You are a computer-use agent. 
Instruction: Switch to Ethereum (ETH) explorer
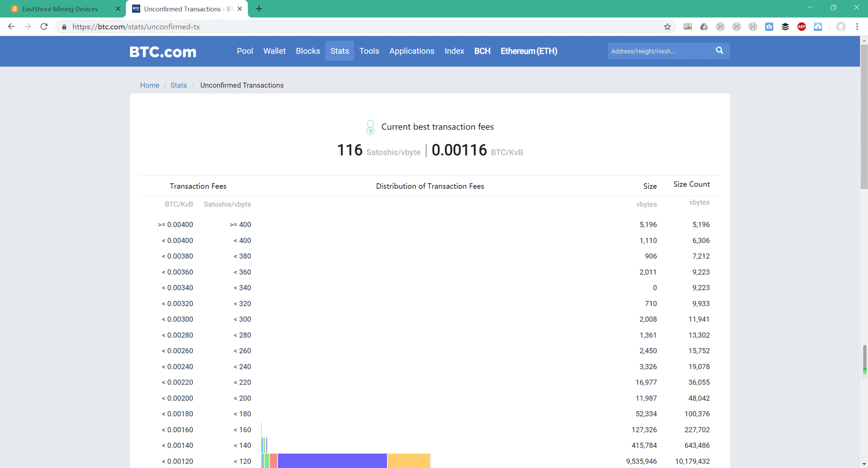click(x=529, y=51)
